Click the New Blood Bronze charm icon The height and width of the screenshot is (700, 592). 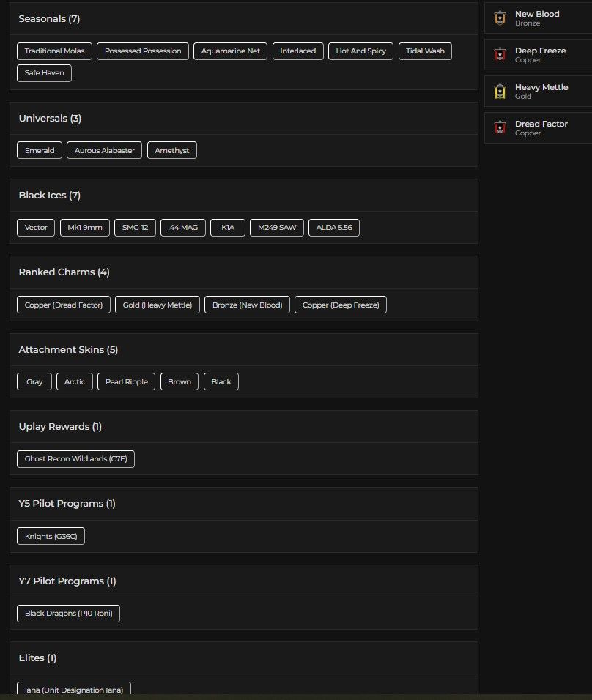coord(500,18)
